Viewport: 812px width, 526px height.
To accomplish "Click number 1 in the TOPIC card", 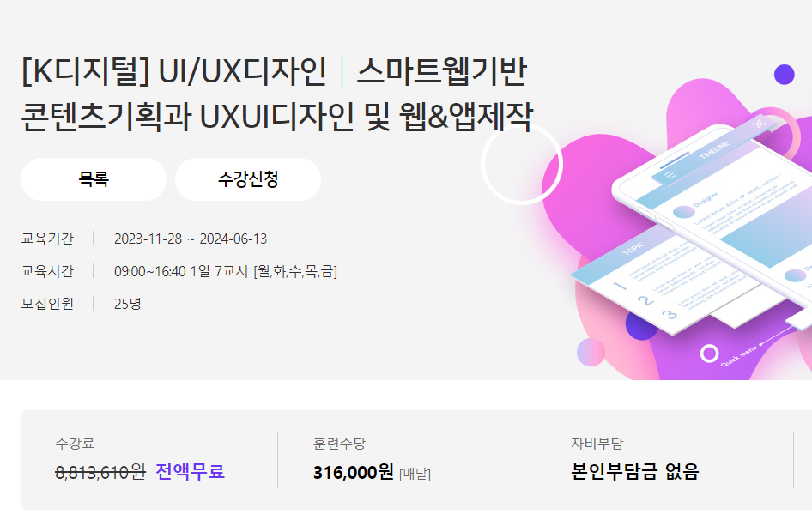I will coord(620,285).
